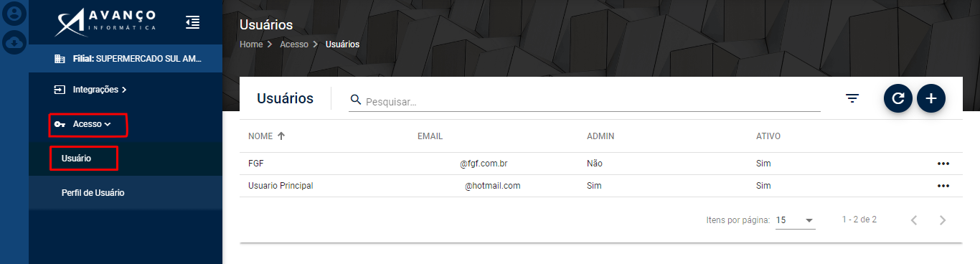Click the Acesso breadcrumb link
The image size is (980, 264).
[294, 44]
